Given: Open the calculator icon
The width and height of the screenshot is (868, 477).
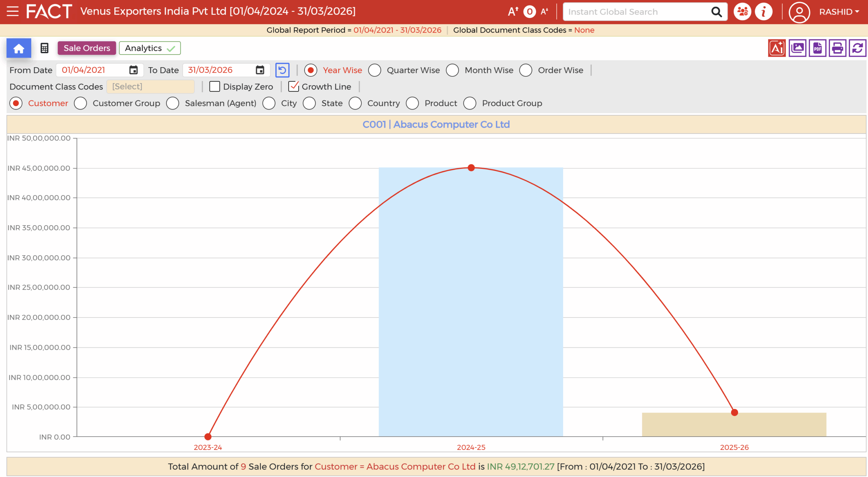Looking at the screenshot, I should (x=44, y=48).
